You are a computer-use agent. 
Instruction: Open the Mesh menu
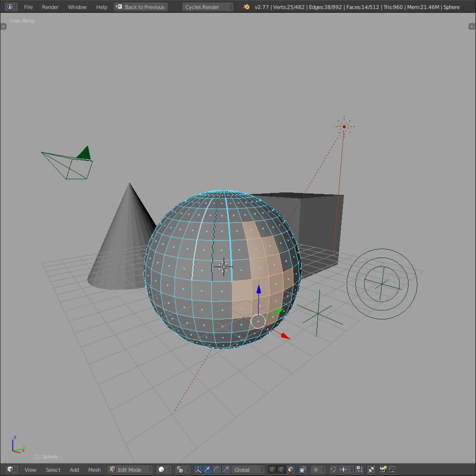[94, 469]
